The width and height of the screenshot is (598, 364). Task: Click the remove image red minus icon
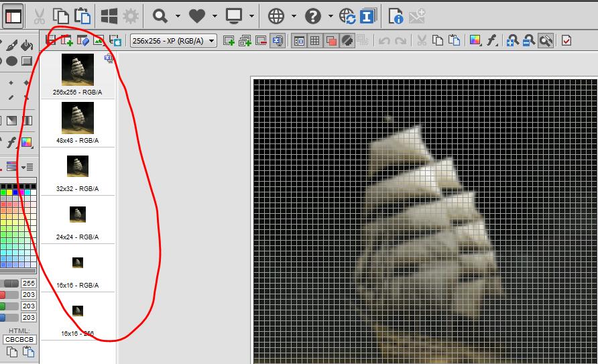[x=261, y=40]
